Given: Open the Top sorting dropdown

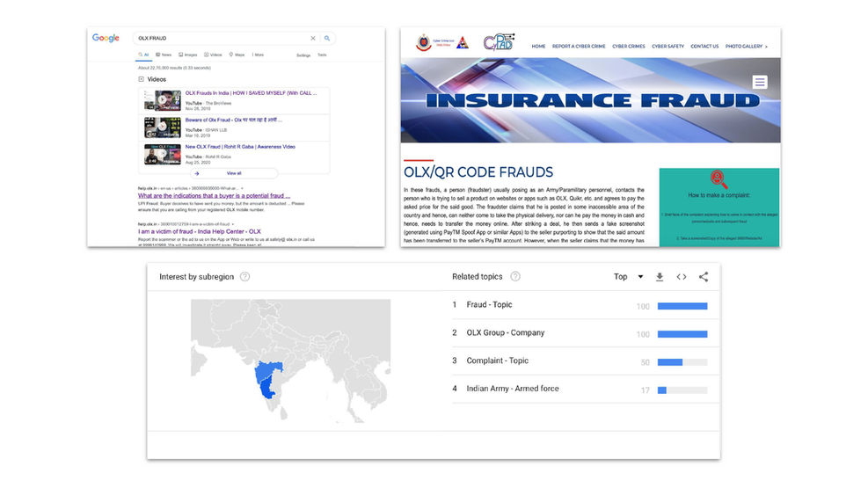Looking at the screenshot, I should 628,277.
